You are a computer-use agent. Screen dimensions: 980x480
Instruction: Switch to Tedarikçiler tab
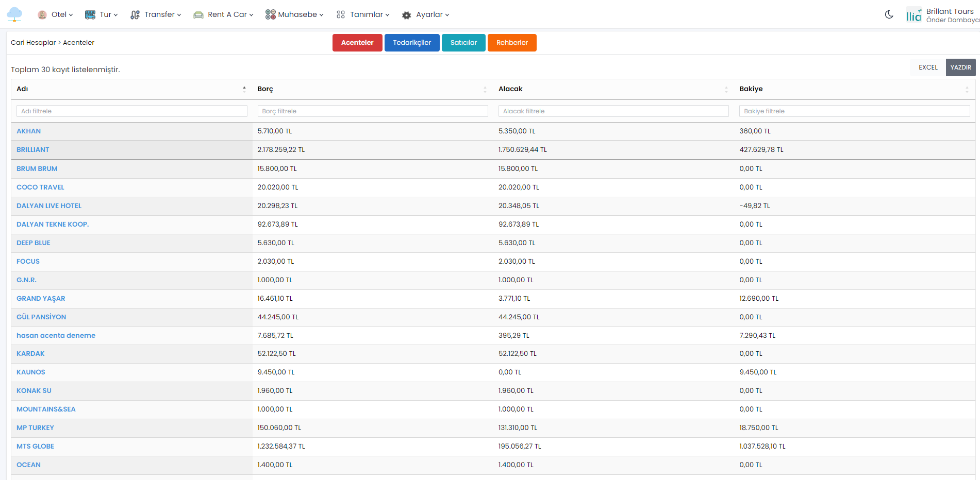(x=411, y=43)
